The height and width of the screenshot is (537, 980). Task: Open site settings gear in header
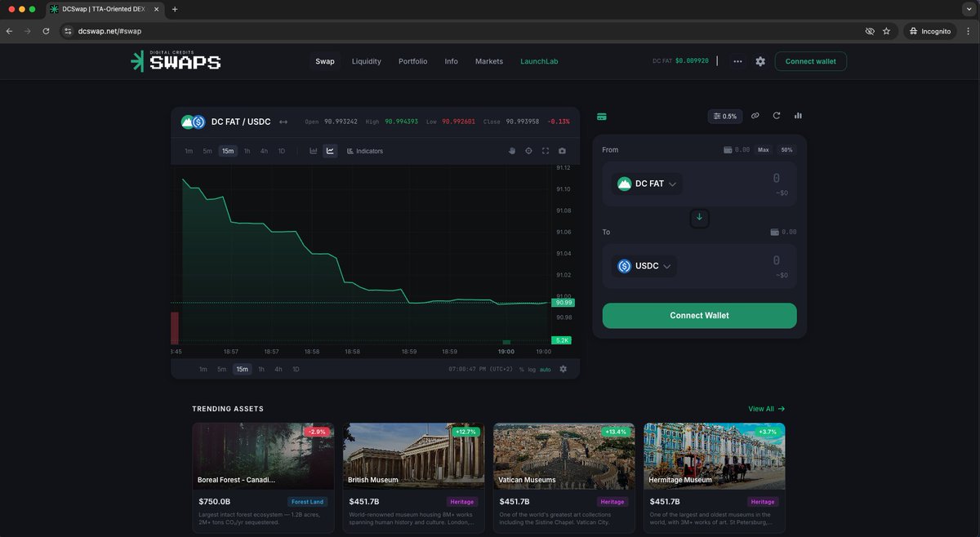(x=760, y=61)
